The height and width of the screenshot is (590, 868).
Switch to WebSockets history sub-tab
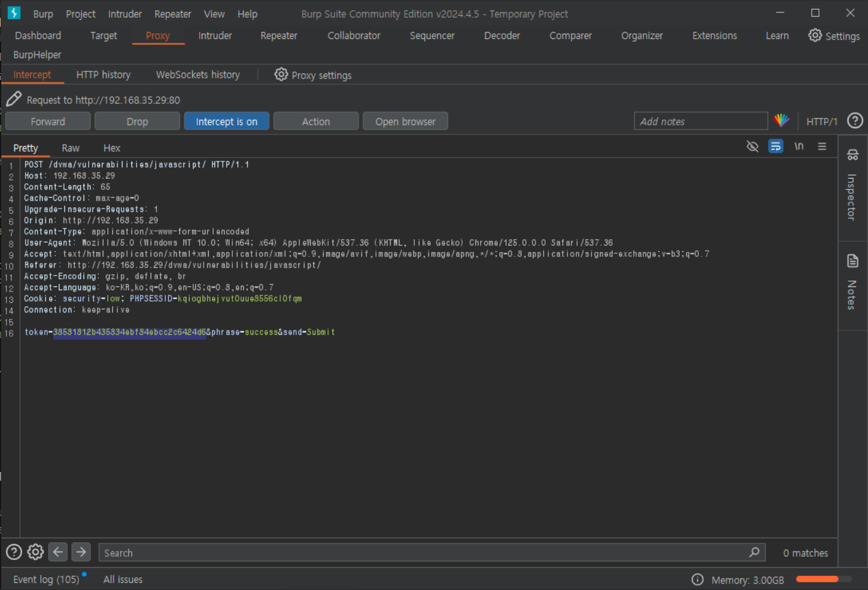pyautogui.click(x=198, y=75)
